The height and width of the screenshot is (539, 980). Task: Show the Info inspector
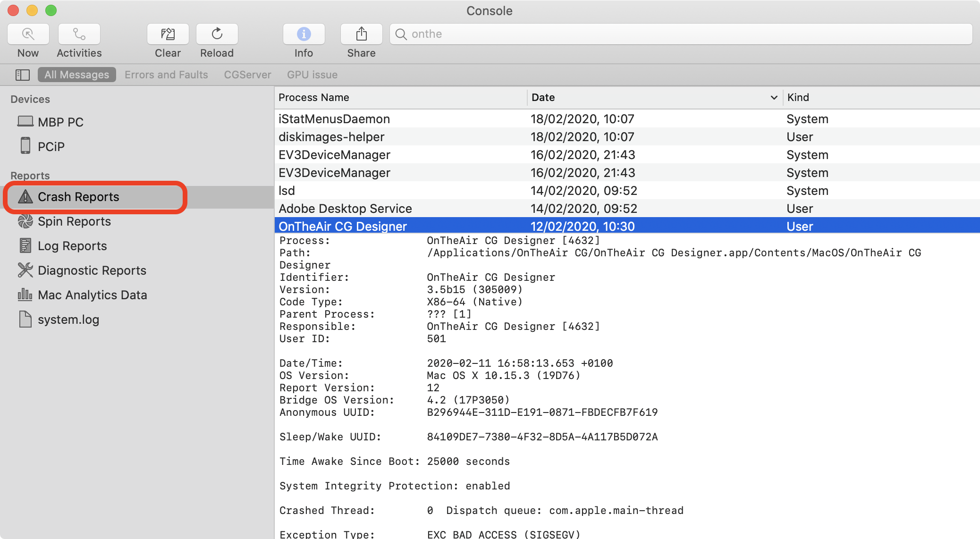pos(304,34)
